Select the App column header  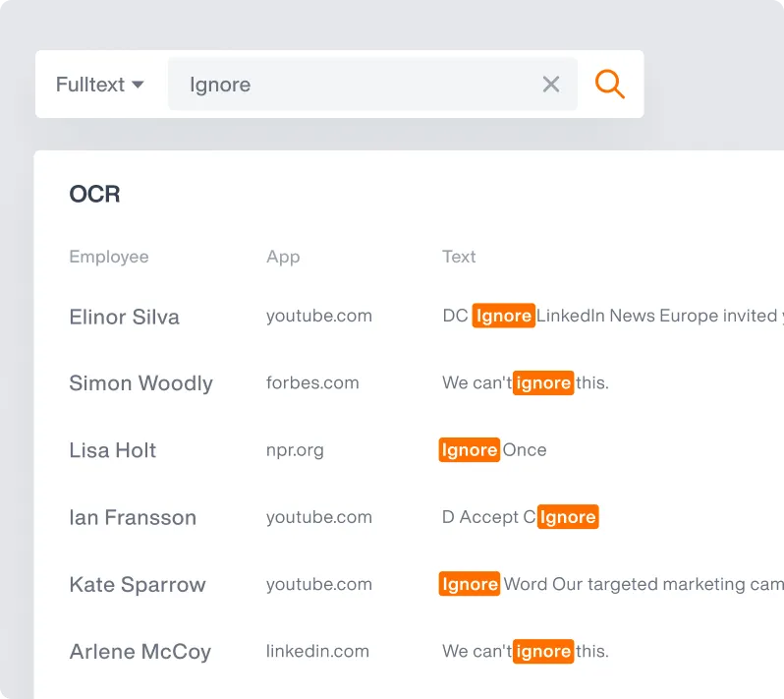pos(283,257)
